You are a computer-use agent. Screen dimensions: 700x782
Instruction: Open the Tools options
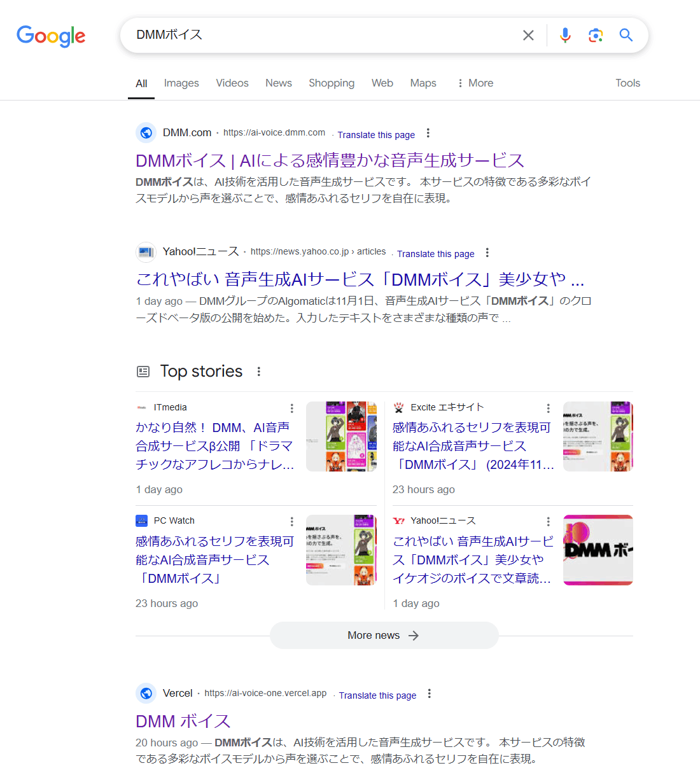[627, 83]
